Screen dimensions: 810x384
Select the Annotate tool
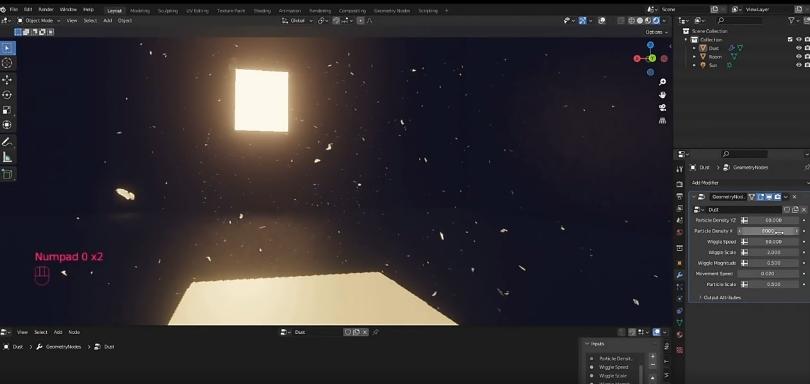tap(7, 142)
